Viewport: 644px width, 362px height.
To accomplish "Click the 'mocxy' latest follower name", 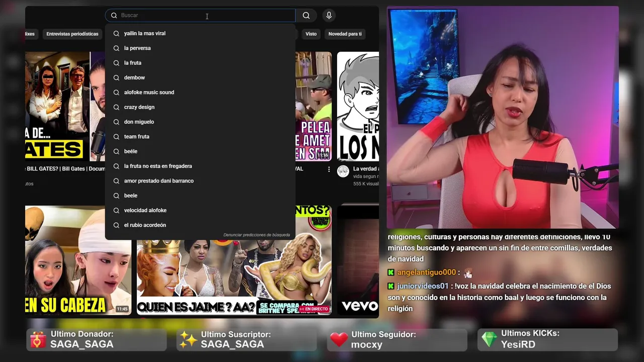I will (x=367, y=345).
